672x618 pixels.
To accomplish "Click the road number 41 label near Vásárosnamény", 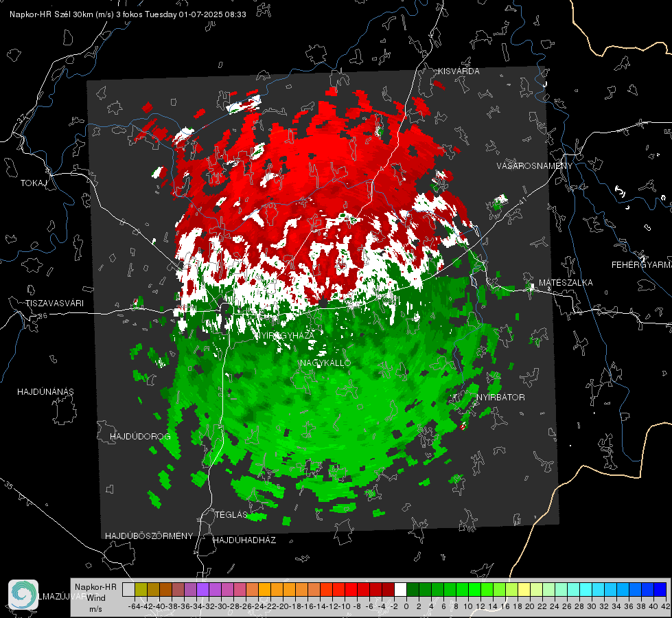I will (522, 201).
